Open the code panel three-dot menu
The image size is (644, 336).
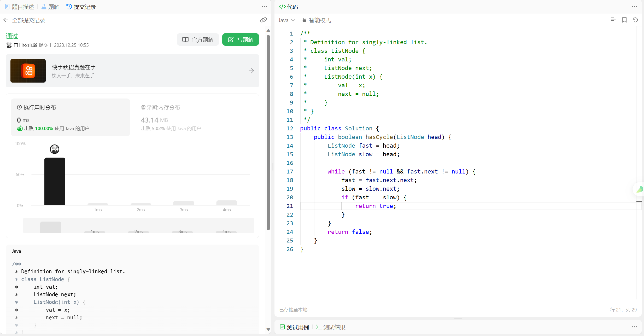(634, 7)
